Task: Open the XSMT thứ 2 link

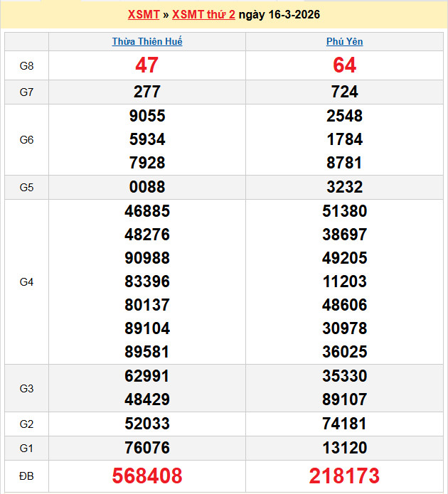Action: (x=203, y=14)
